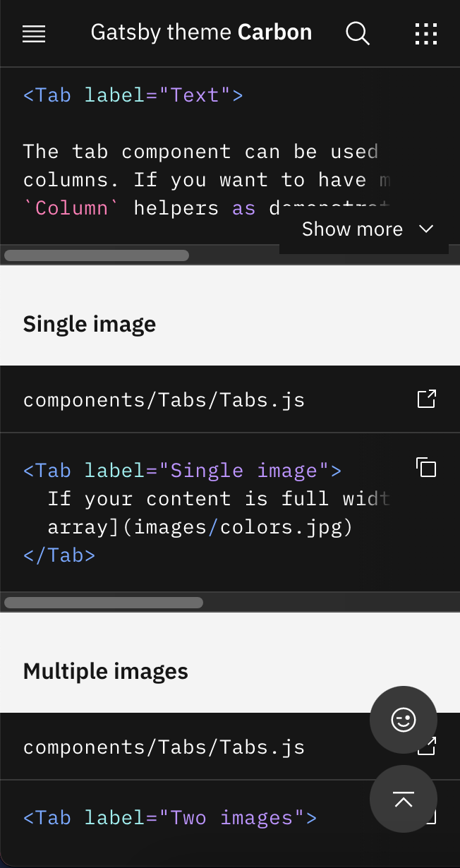Click the Single image snippet scrollbar
The width and height of the screenshot is (460, 868).
pos(104,602)
